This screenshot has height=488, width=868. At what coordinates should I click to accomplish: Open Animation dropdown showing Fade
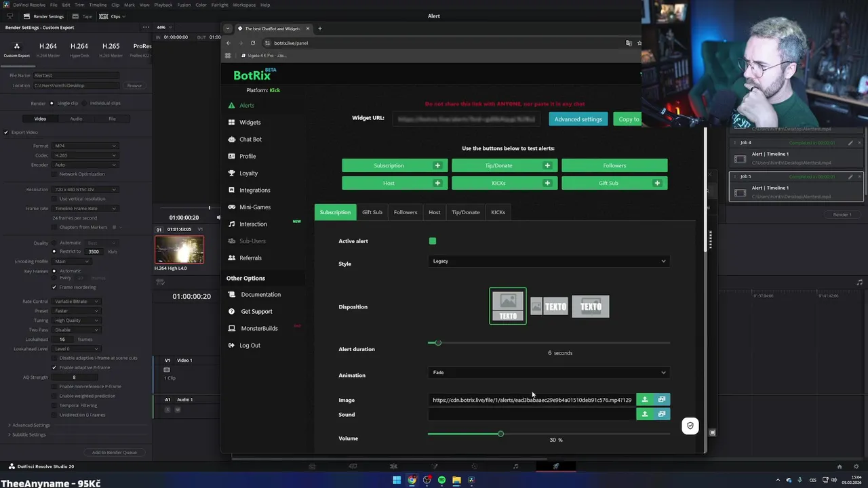[549, 373]
